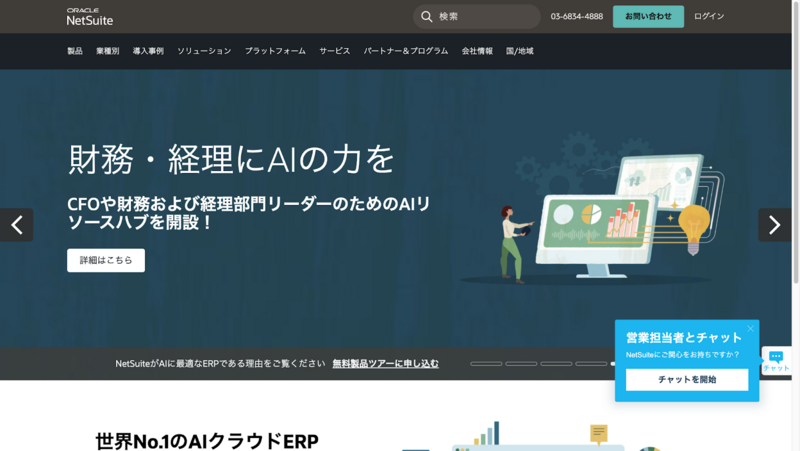Click the phone number 03-6834-4888
The width and height of the screenshot is (800, 451).
[577, 16]
